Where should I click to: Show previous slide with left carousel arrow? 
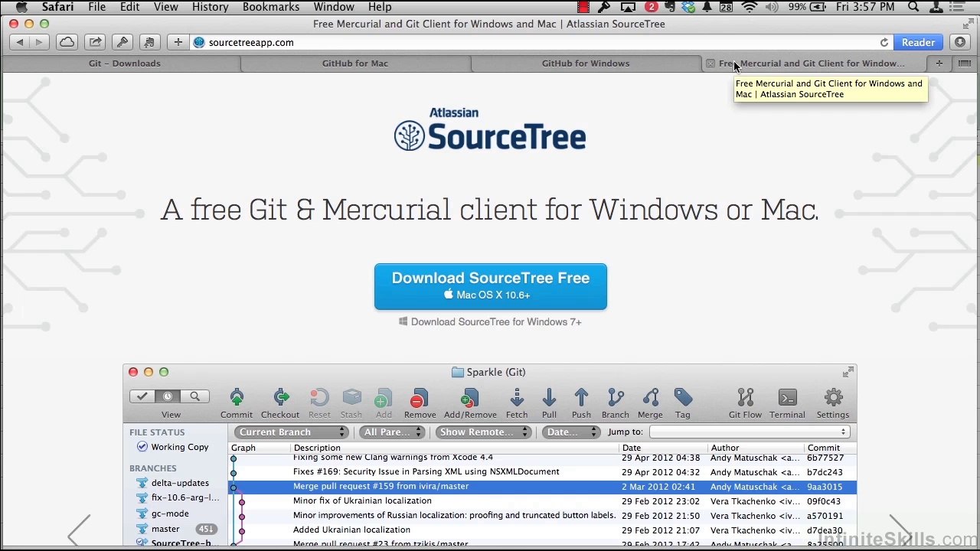point(79,530)
